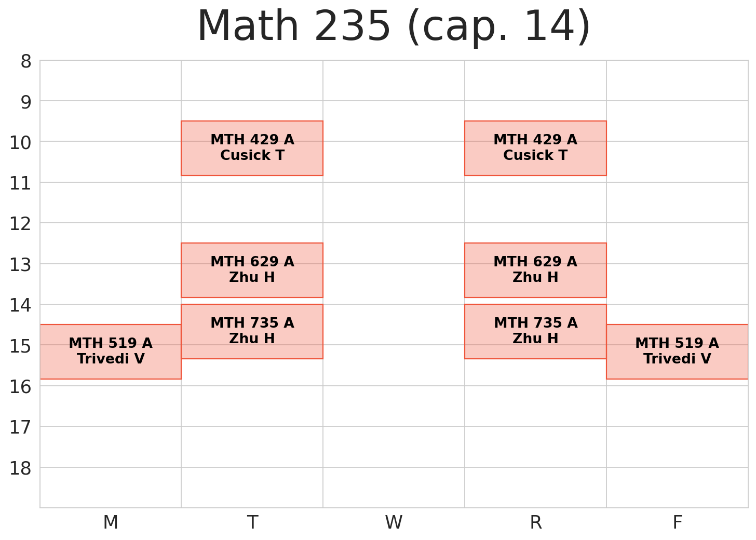Viewport: 756px width, 540px height.
Task: Select Friday MTH 519 A Trivedi block
Action: point(677,352)
